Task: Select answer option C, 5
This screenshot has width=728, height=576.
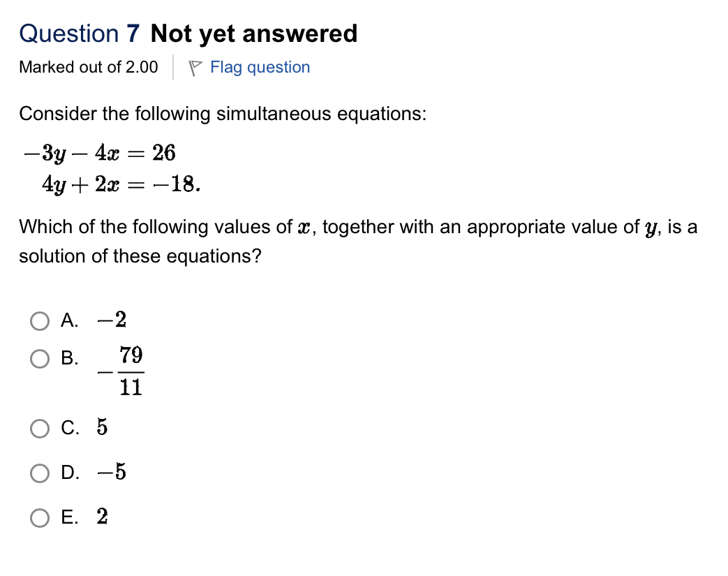Action: coord(40,429)
